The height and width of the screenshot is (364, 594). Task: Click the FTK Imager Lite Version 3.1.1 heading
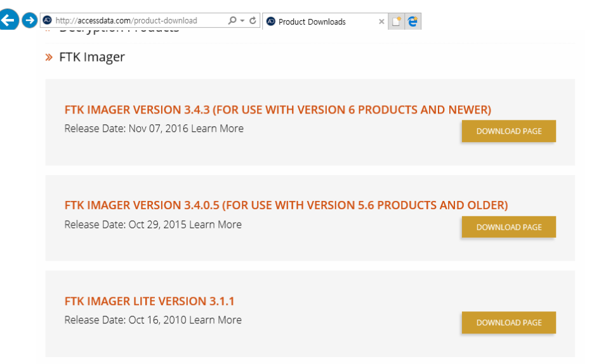(149, 301)
